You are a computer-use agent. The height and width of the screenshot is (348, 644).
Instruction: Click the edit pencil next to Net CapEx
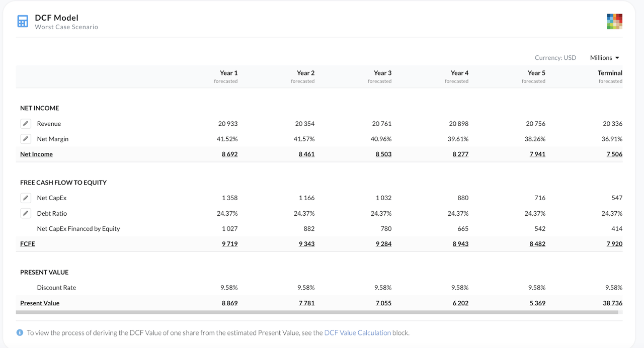pyautogui.click(x=26, y=198)
